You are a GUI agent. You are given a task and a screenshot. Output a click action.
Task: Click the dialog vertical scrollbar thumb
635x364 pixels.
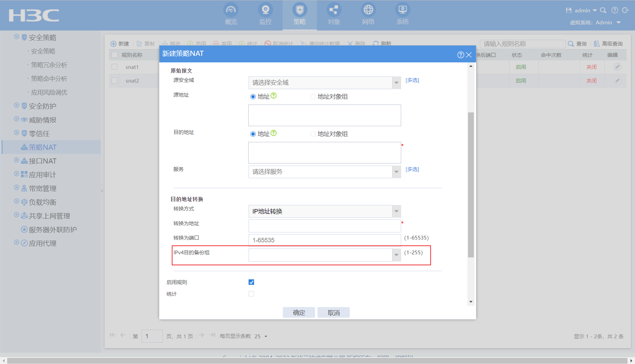pyautogui.click(x=471, y=185)
